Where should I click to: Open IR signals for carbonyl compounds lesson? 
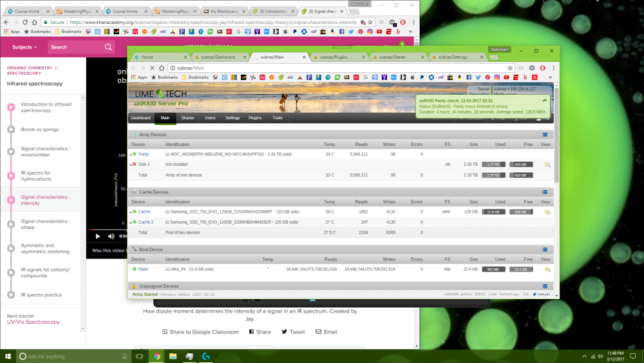tap(45, 273)
